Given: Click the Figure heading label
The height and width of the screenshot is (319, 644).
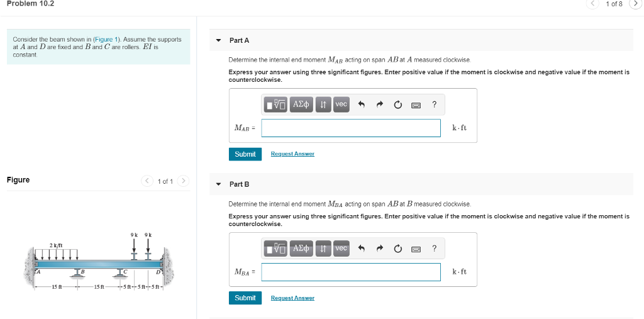Looking at the screenshot, I should pyautogui.click(x=18, y=180).
